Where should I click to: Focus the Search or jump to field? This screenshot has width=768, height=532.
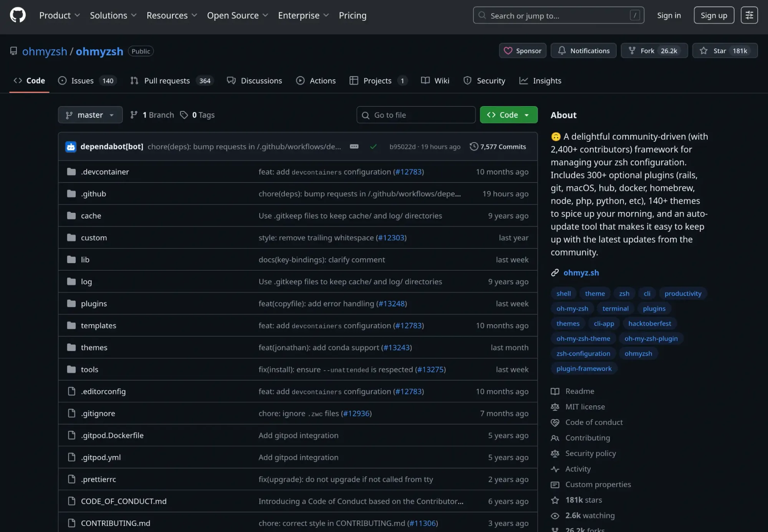[558, 15]
